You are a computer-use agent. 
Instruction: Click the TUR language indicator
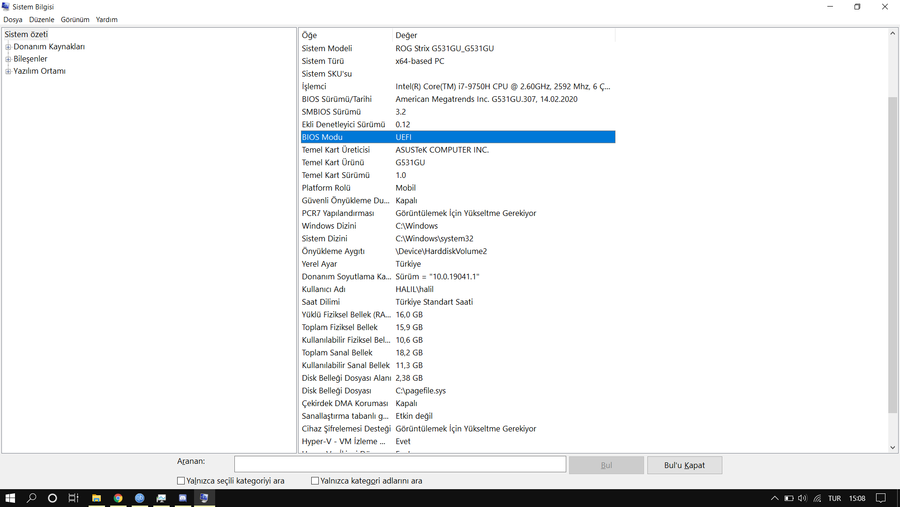(x=835, y=498)
